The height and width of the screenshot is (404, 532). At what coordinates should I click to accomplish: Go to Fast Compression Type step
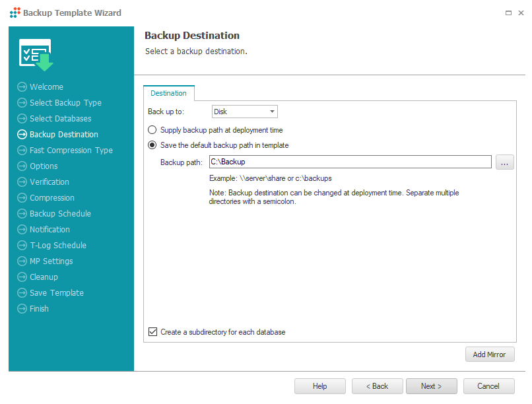pyautogui.click(x=71, y=151)
